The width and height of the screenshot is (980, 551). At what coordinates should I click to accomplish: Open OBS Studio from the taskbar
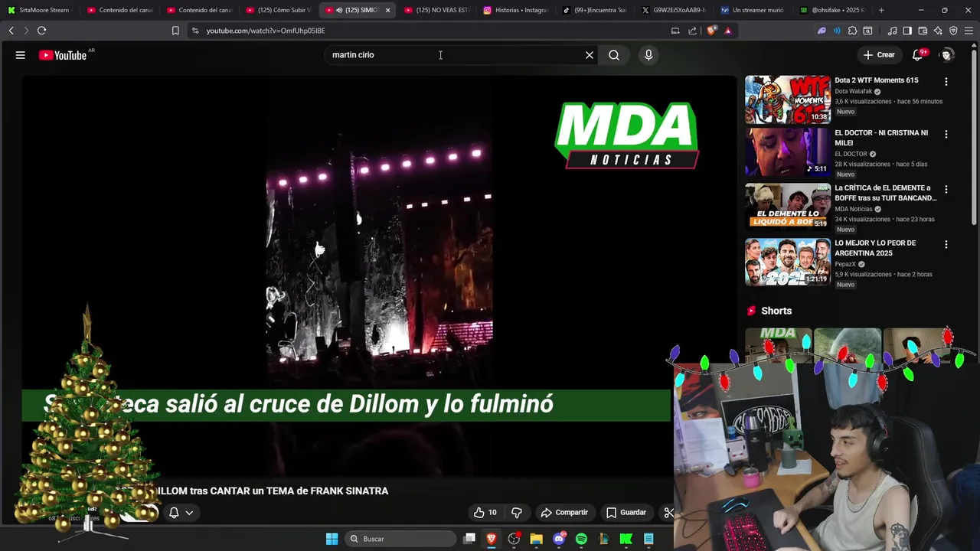pos(514,539)
